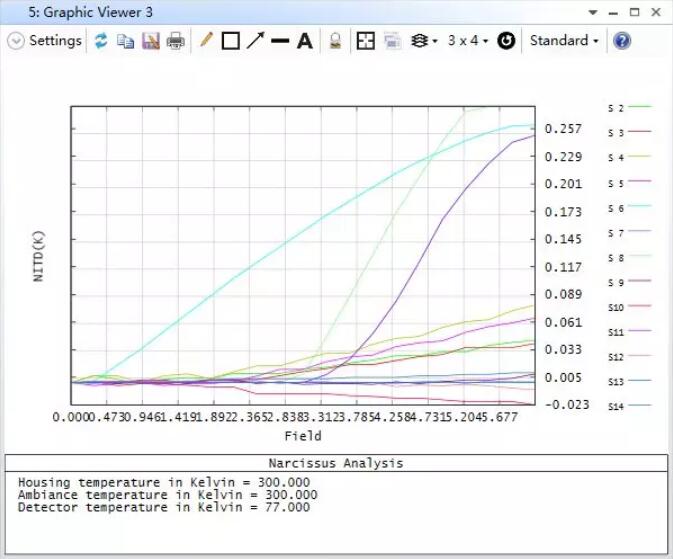Click the circular reset icon

pyautogui.click(x=506, y=41)
